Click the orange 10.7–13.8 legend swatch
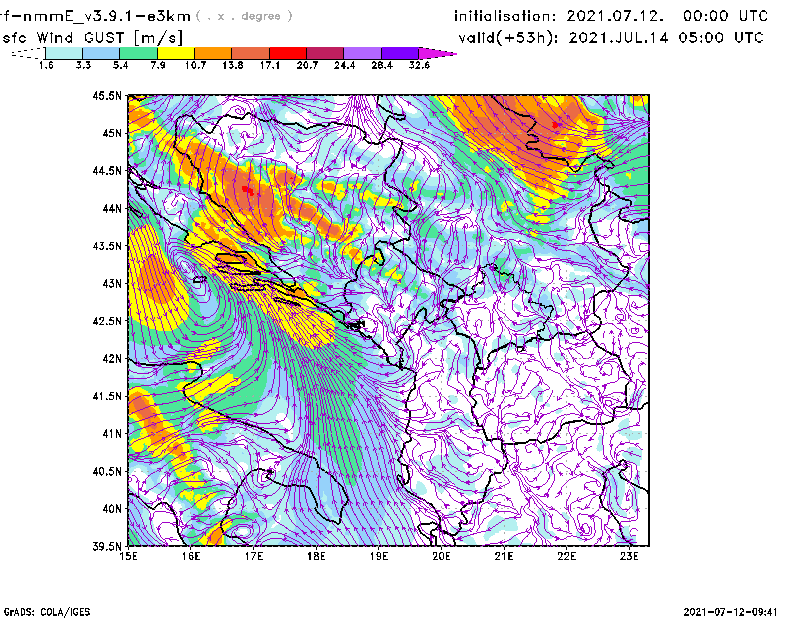 [x=213, y=53]
